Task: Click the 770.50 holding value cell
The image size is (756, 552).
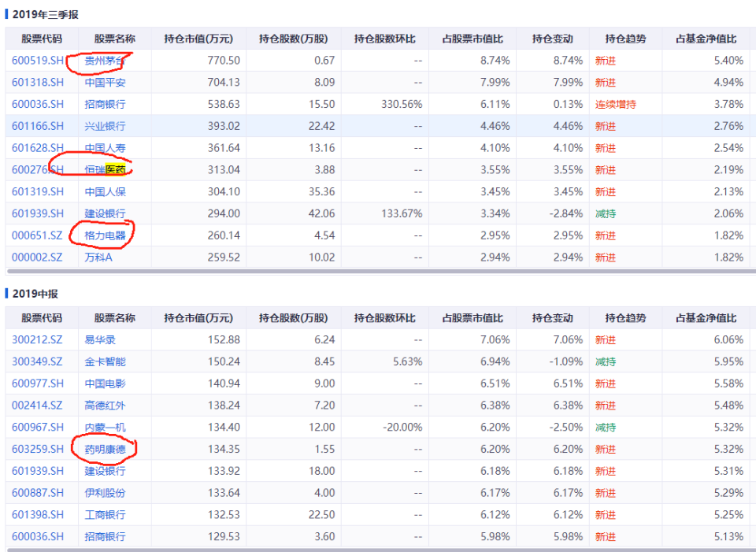Action: [x=224, y=61]
